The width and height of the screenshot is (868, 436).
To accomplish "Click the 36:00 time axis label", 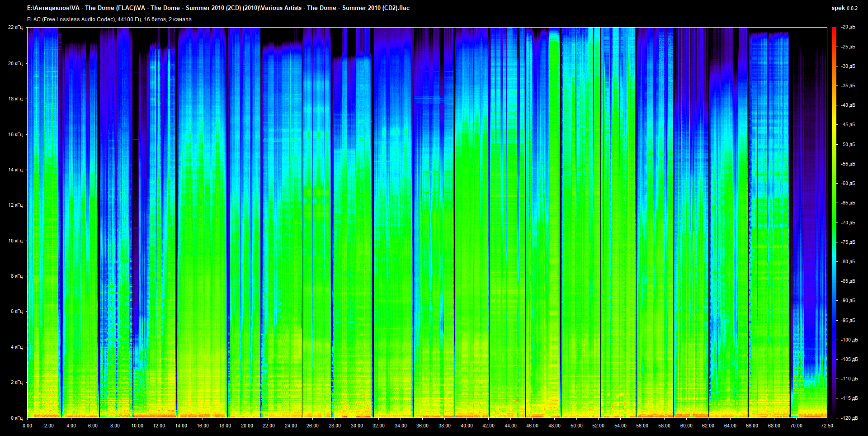I will tap(422, 426).
